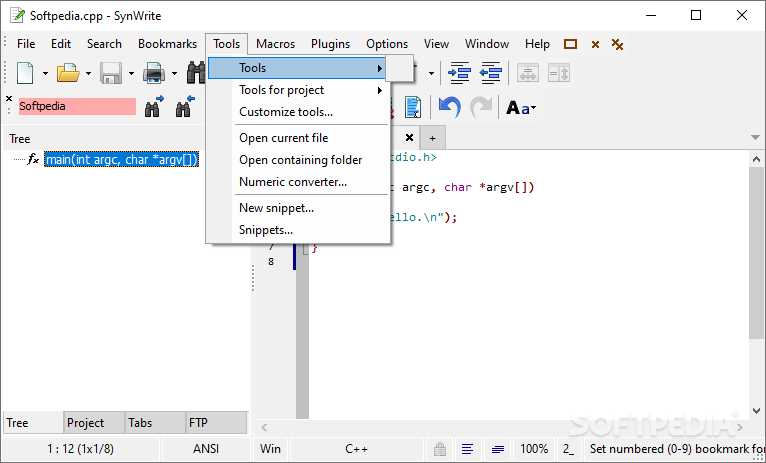Print the document using the printer icon
This screenshot has width=766, height=463.
click(x=154, y=73)
